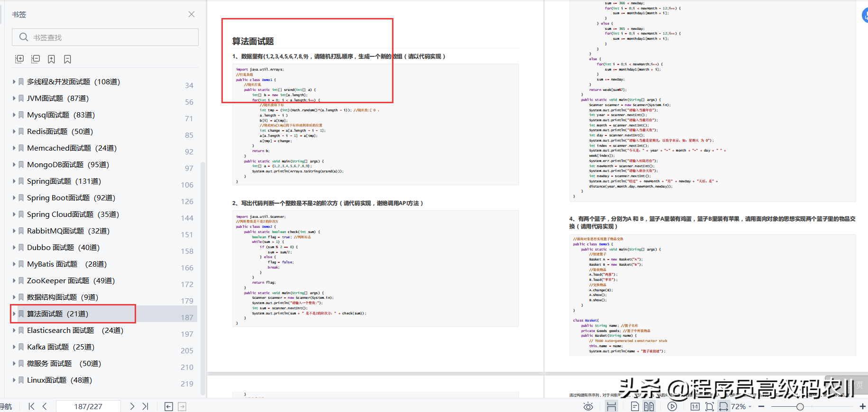The width and height of the screenshot is (868, 412).
Task: Expand the Memcached面试题 bookmark
Action: [14, 148]
